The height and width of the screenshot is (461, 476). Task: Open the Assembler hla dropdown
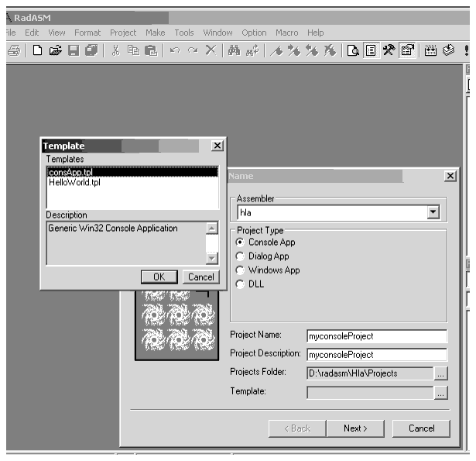coord(433,212)
